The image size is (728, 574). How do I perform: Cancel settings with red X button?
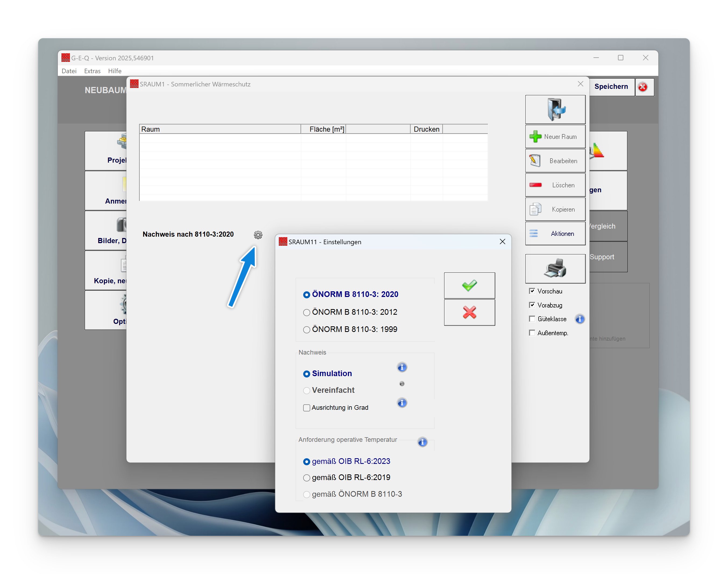click(x=469, y=312)
